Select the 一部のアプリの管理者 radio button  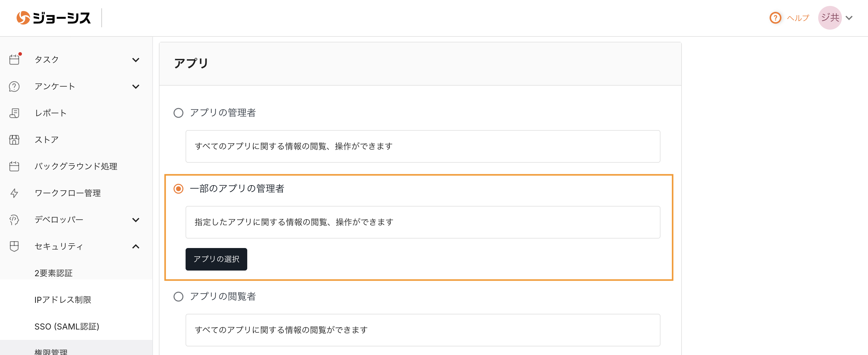pyautogui.click(x=178, y=189)
